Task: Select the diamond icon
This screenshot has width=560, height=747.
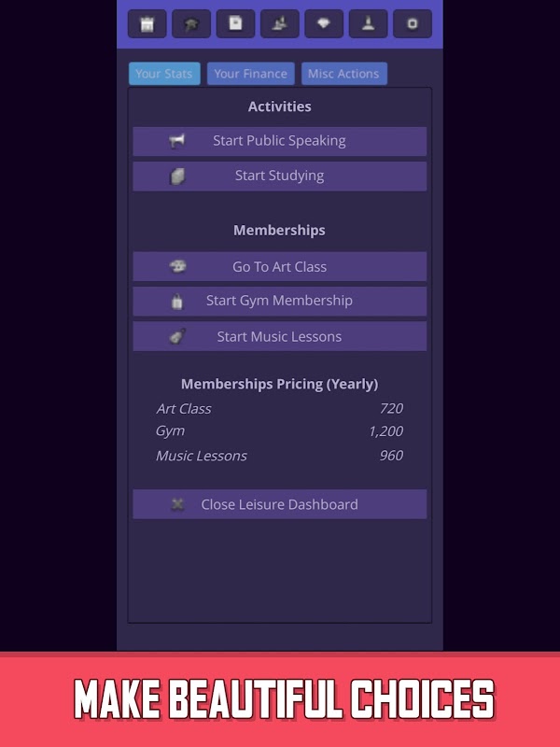Action: pos(324,23)
